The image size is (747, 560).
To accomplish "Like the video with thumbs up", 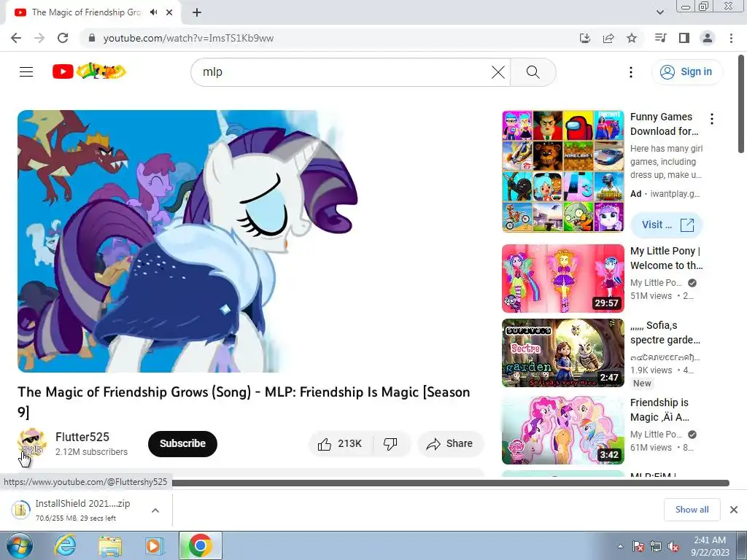I will pyautogui.click(x=341, y=444).
